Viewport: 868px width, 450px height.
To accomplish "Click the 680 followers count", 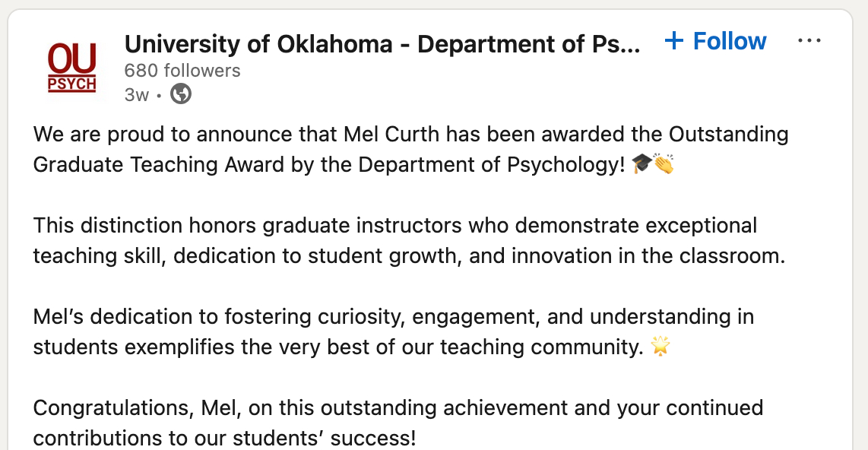I will (182, 71).
